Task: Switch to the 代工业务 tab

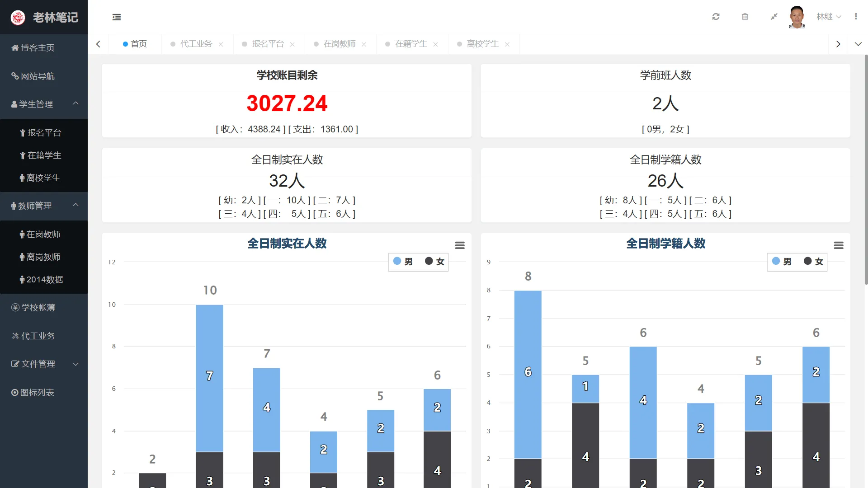Action: [x=196, y=44]
